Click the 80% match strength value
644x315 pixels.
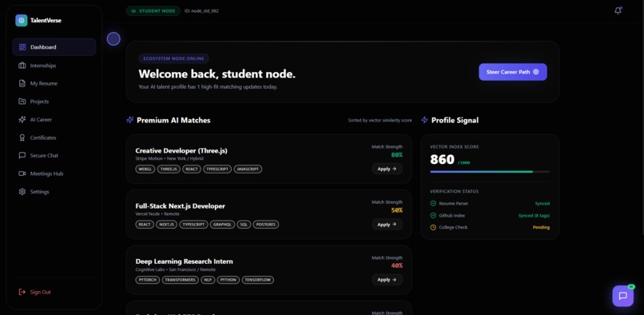pyautogui.click(x=397, y=155)
